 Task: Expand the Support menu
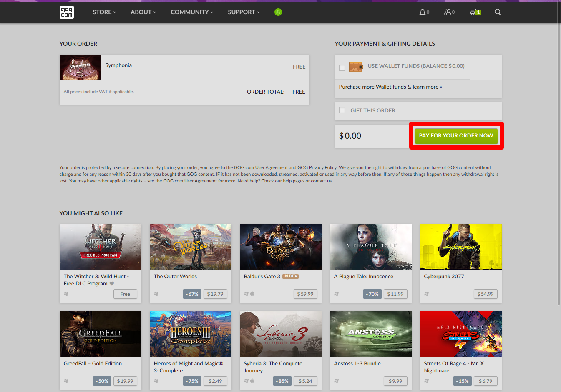pyautogui.click(x=244, y=12)
